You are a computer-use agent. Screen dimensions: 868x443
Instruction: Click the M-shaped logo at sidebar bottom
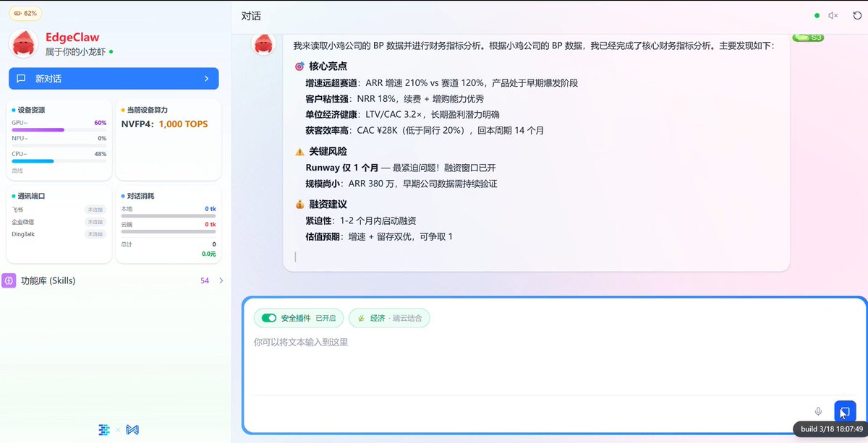[132, 429]
